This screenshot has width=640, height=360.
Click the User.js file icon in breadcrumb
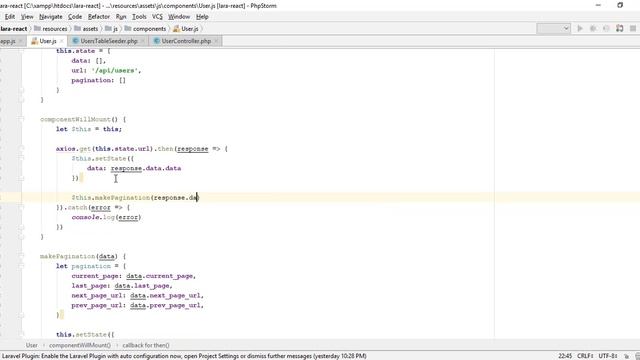point(176,29)
